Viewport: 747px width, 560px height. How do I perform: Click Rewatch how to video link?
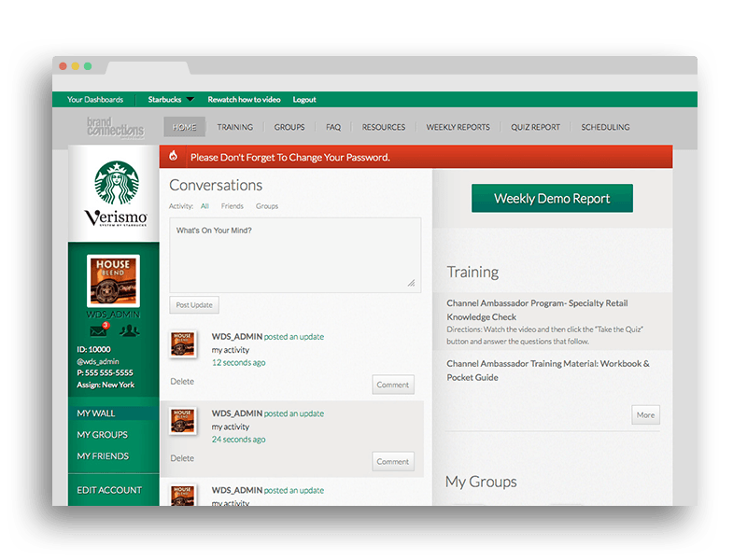coord(244,100)
